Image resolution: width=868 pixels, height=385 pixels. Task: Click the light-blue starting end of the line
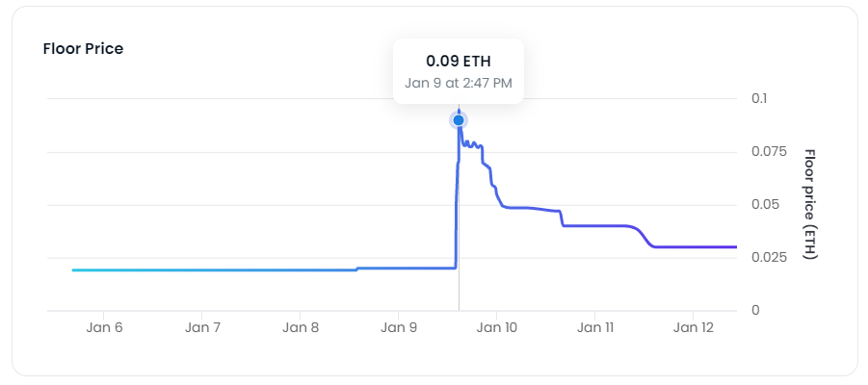click(x=74, y=270)
